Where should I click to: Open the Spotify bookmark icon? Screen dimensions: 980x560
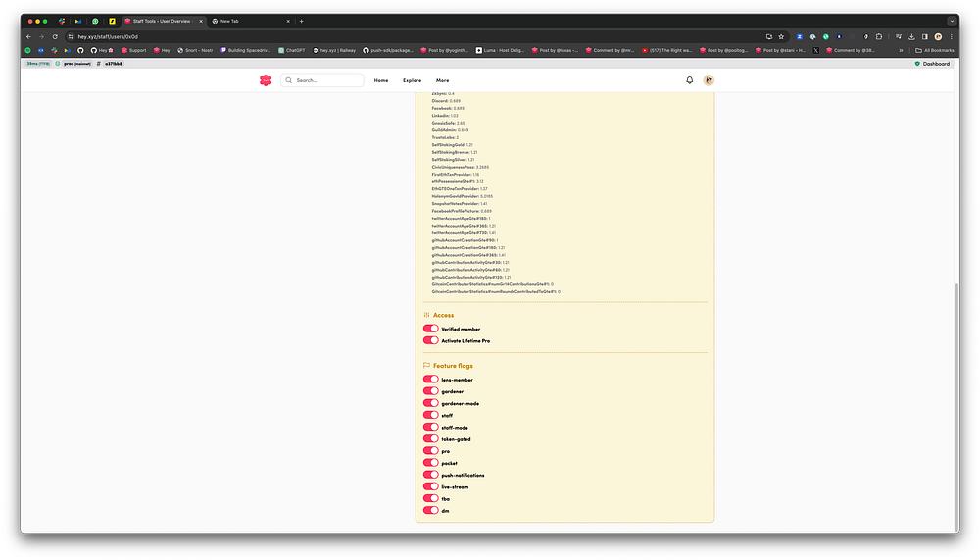coord(27,50)
